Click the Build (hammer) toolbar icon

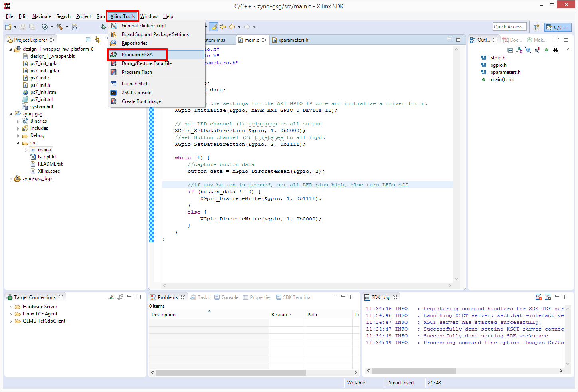pos(59,27)
